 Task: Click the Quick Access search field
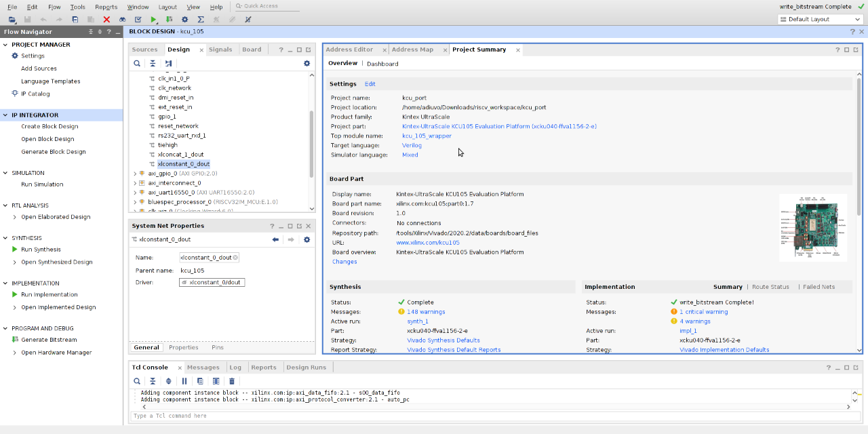(267, 6)
